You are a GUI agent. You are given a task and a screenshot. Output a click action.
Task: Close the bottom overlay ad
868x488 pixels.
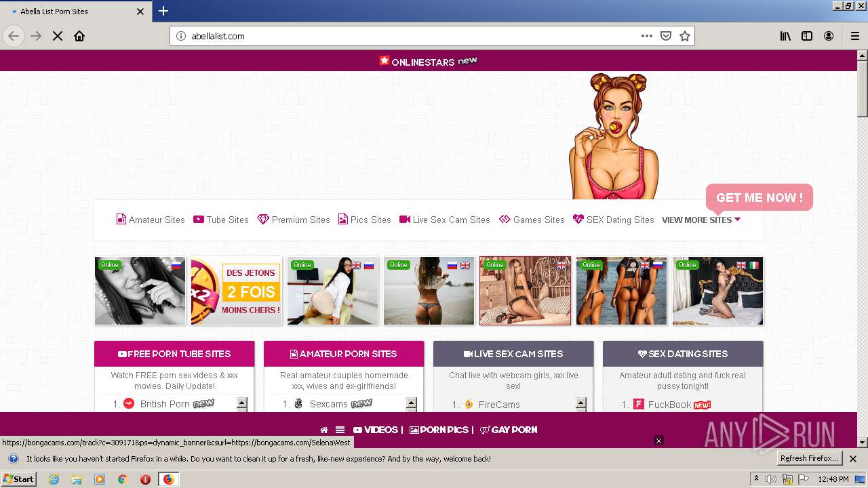coord(658,441)
